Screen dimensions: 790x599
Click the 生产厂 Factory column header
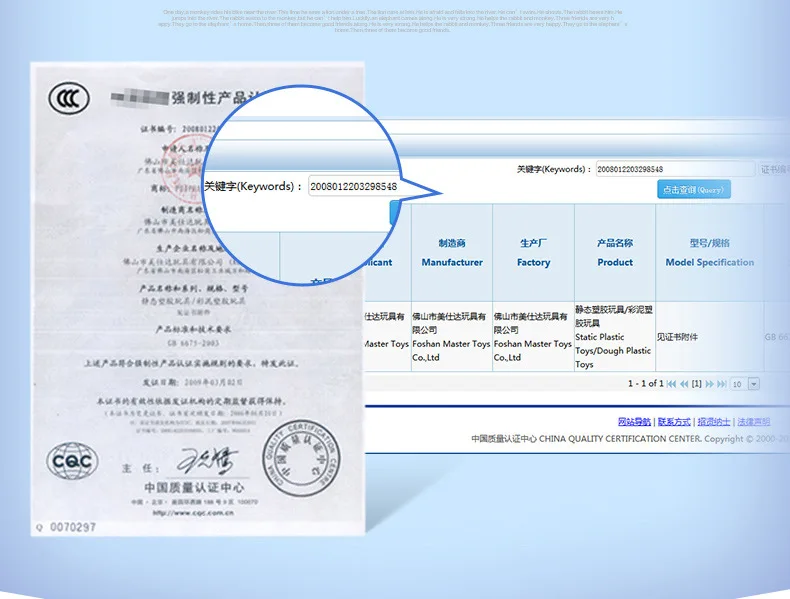coord(534,252)
